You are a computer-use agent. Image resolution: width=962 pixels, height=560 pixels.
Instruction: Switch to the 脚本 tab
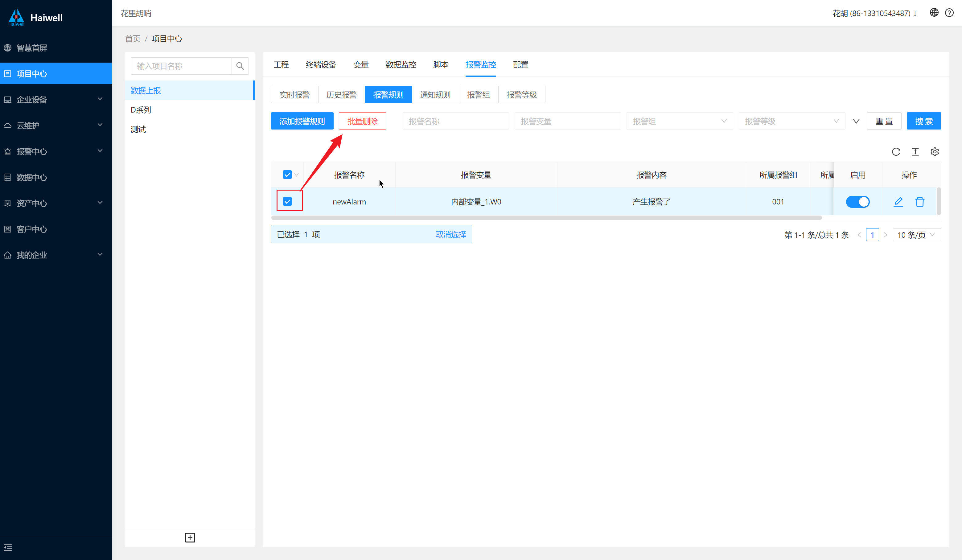(441, 64)
